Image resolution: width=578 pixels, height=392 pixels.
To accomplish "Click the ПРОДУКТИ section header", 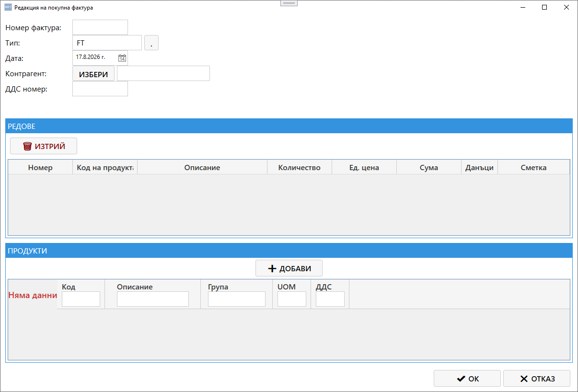I will pos(289,251).
